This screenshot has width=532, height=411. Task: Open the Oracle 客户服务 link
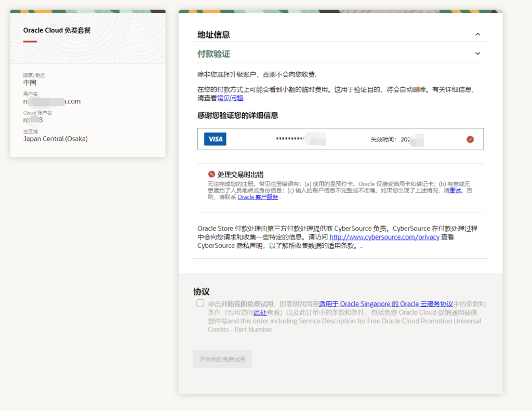point(258,197)
